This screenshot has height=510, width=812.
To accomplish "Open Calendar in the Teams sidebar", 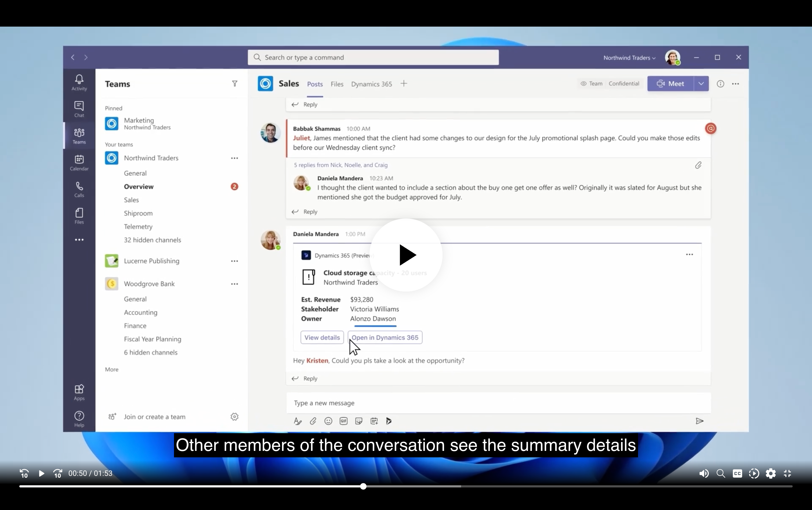I will [79, 163].
